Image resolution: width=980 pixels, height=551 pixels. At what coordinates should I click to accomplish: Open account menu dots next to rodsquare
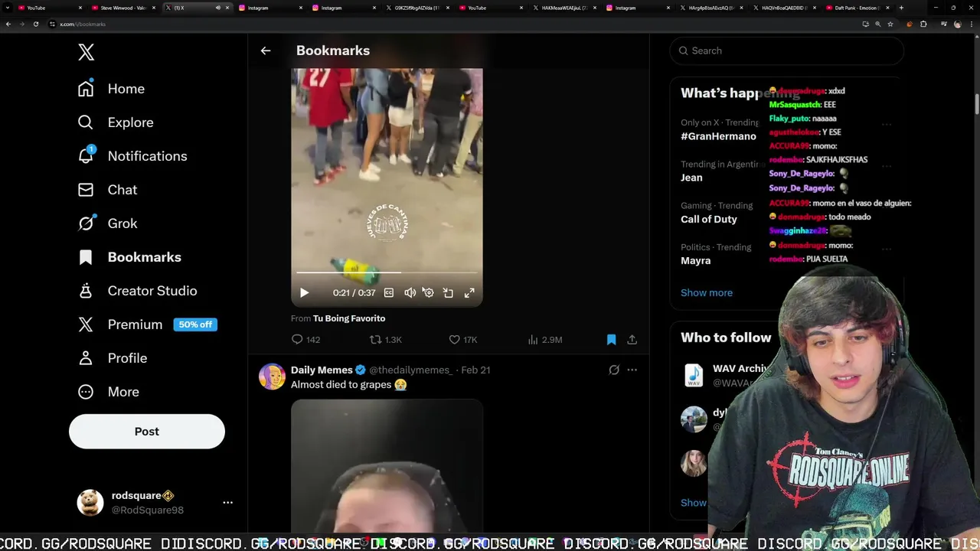coord(227,503)
